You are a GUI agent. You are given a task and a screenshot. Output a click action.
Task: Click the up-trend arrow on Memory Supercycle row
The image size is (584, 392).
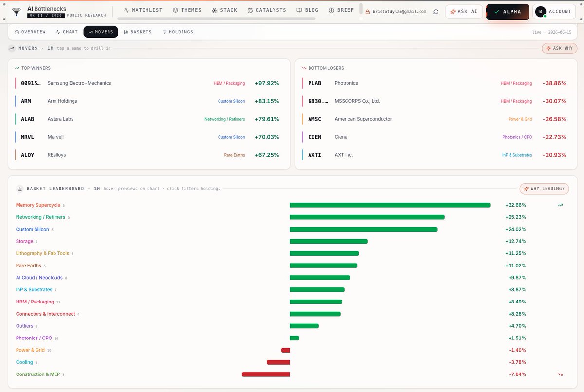[560, 205]
